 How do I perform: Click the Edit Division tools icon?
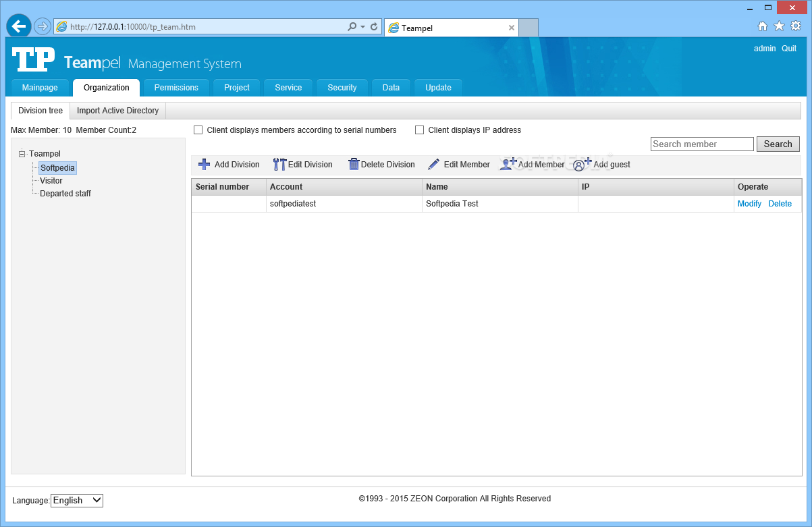tap(279, 164)
